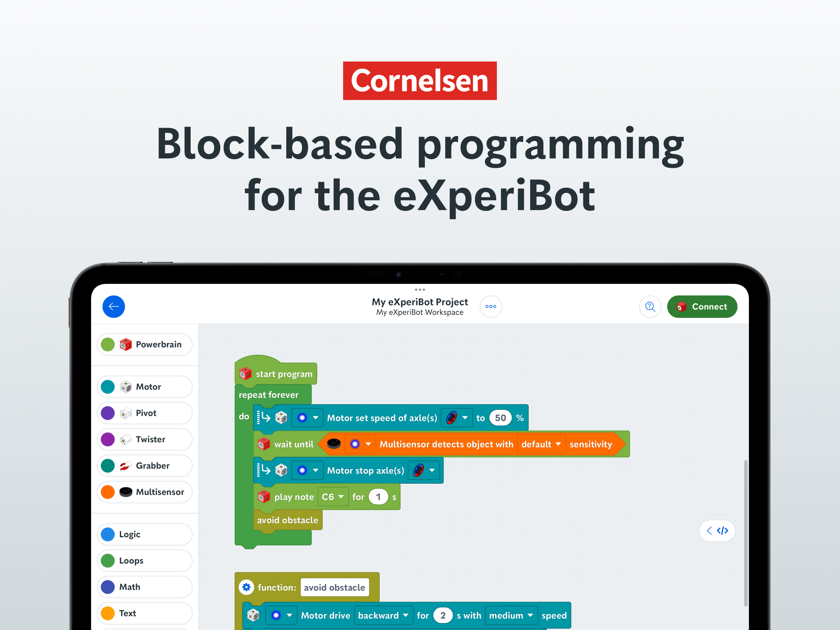Open the project options ellipsis button
Image resolution: width=840 pixels, height=630 pixels.
[x=491, y=307]
